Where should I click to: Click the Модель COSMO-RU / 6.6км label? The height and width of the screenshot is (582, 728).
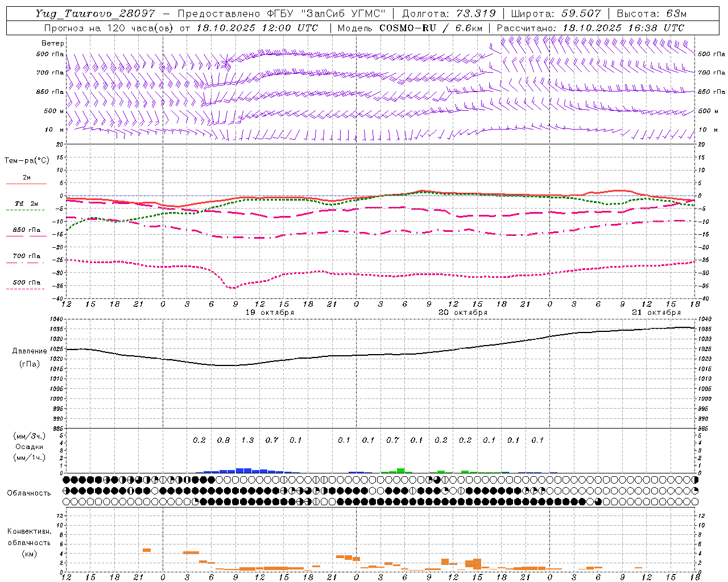click(410, 28)
